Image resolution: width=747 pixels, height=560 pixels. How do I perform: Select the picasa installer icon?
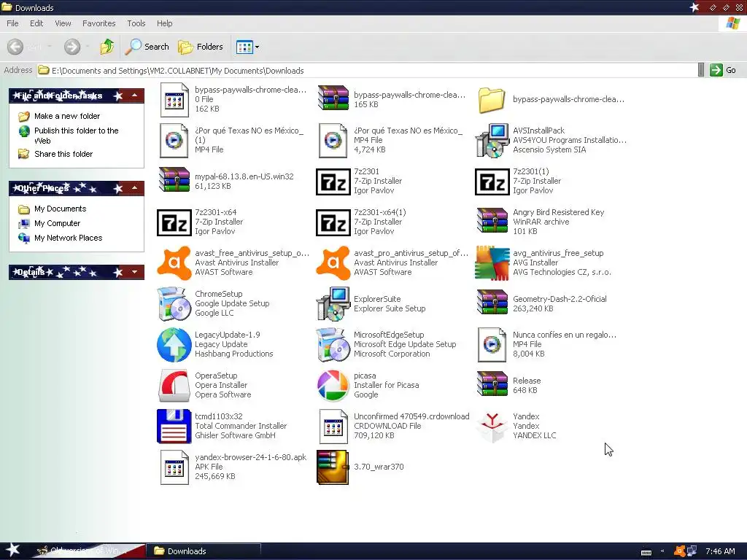point(333,385)
